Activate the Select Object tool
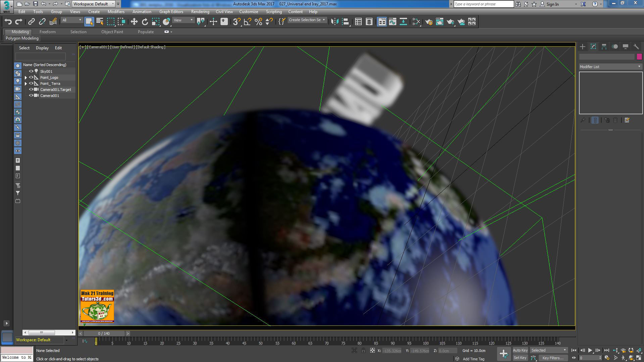 pos(89,22)
